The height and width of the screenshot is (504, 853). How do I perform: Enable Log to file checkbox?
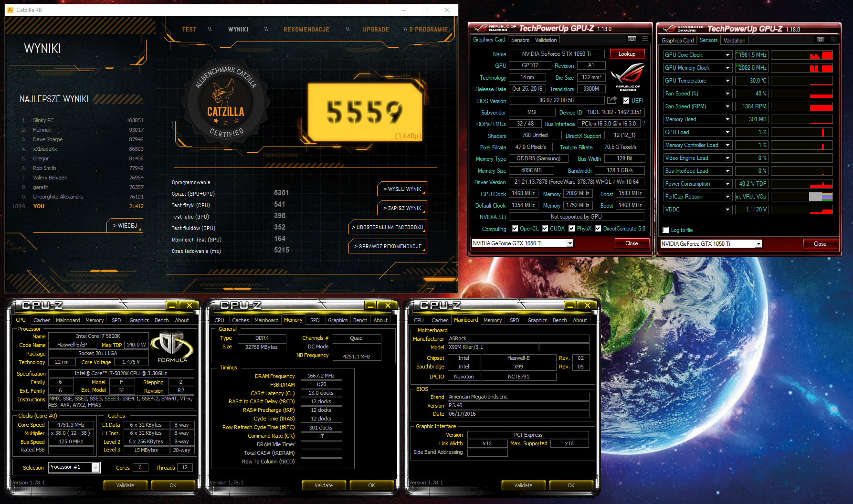666,230
